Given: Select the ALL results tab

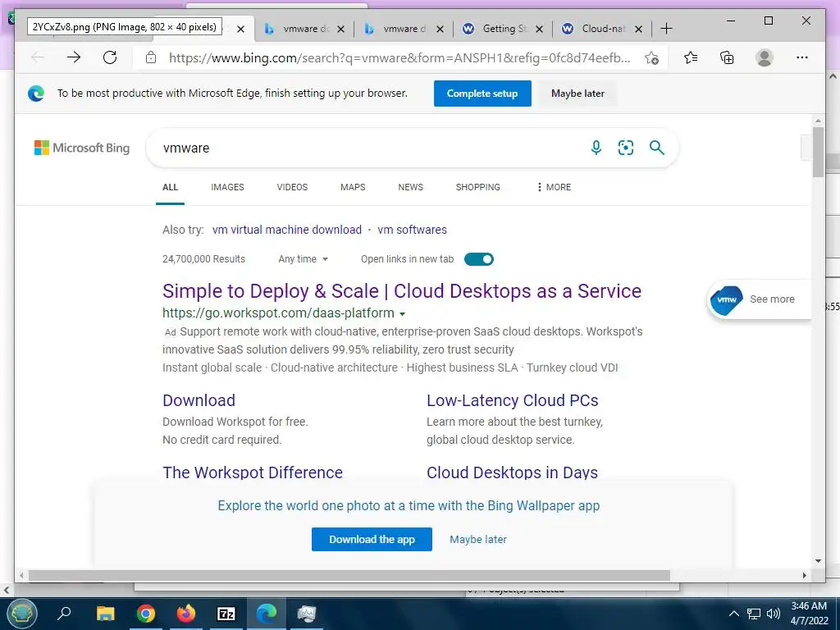Looking at the screenshot, I should coord(170,187).
